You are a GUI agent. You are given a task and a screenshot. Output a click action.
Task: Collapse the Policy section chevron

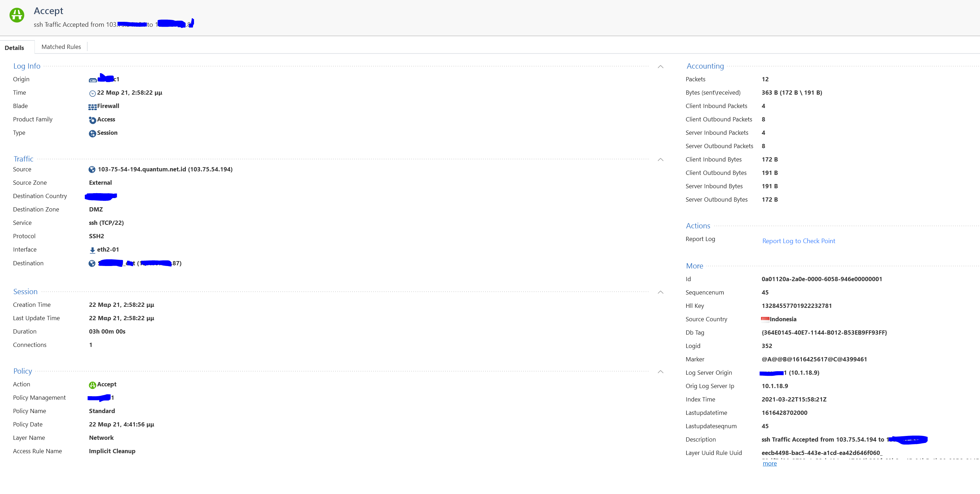[x=660, y=372]
